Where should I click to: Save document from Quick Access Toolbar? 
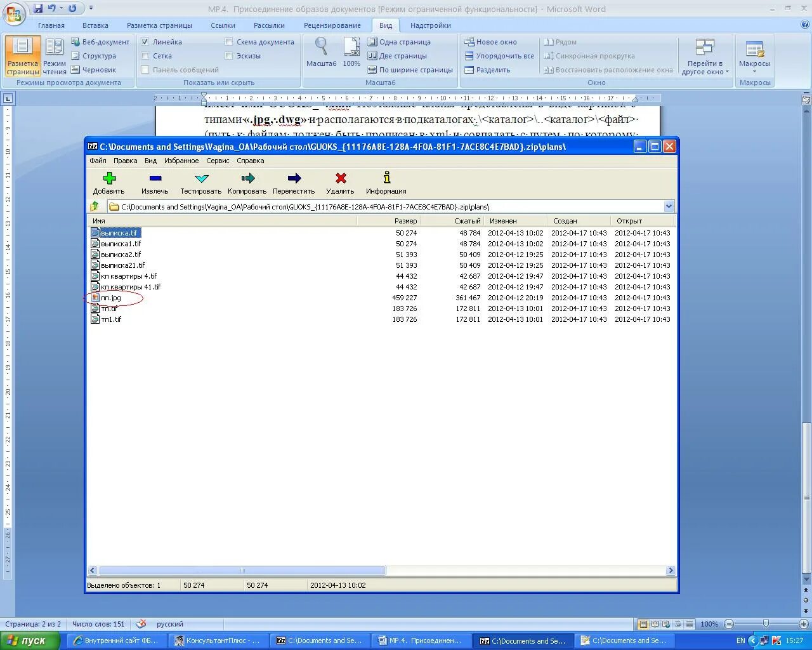pyautogui.click(x=38, y=8)
